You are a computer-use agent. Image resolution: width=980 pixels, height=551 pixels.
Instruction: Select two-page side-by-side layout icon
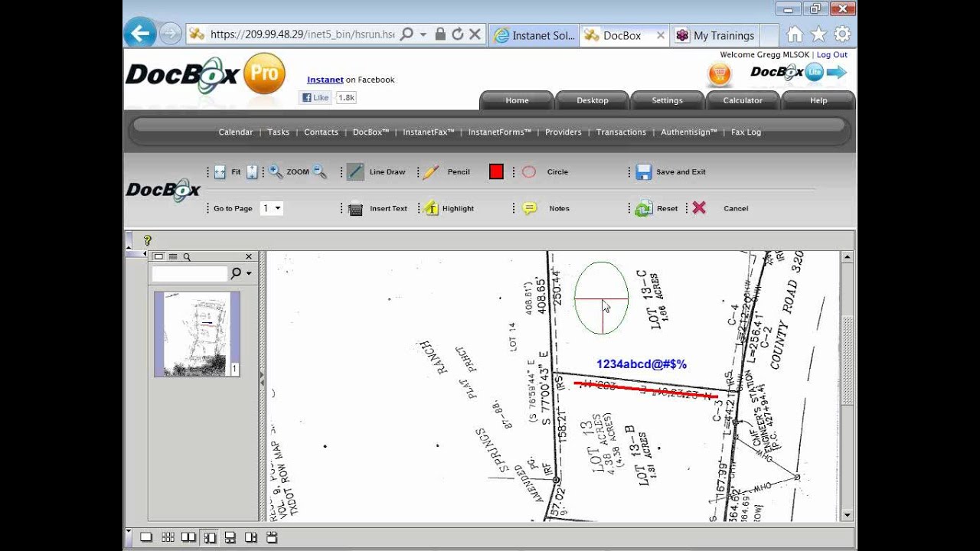pyautogui.click(x=188, y=537)
